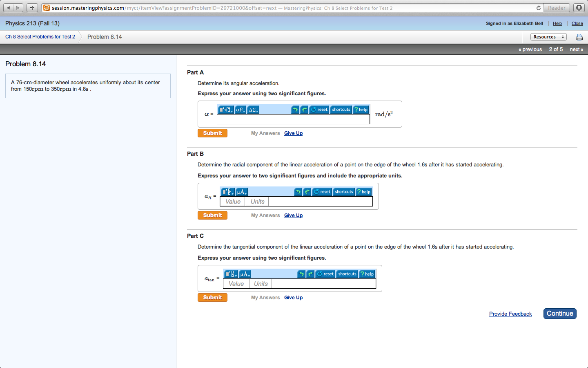This screenshot has width=588, height=368.
Task: Reset the Part C answer field
Action: (325, 274)
